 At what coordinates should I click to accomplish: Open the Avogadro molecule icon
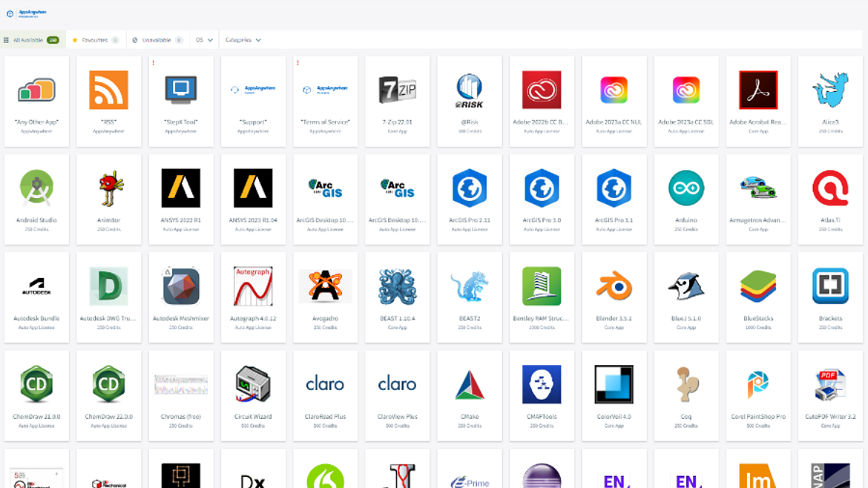click(325, 286)
